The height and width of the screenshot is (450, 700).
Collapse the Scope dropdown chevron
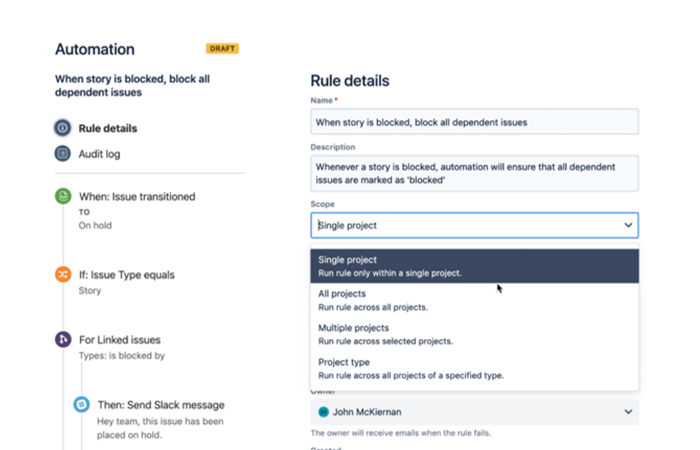[x=628, y=225]
